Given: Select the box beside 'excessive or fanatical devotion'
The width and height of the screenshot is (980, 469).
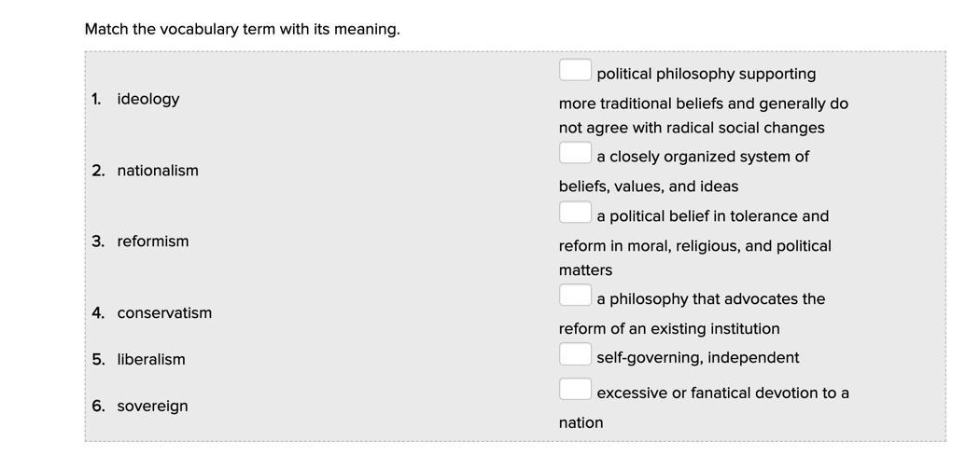Looking at the screenshot, I should pos(575,390).
